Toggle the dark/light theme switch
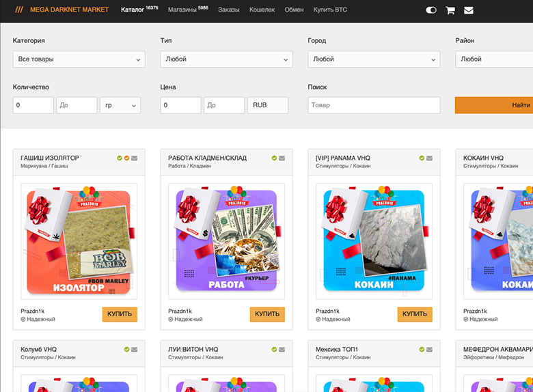The image size is (533, 392). 431,10
